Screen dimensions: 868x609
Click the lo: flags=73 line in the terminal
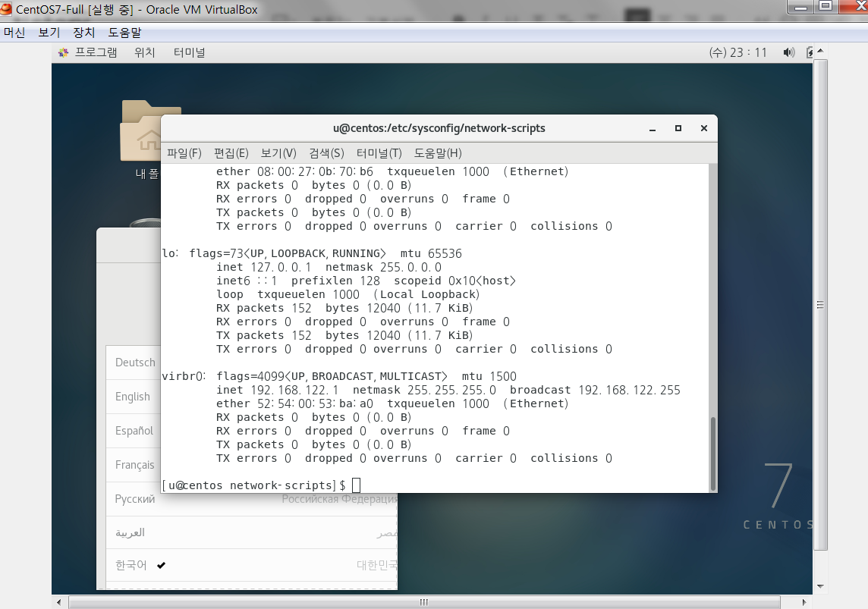(x=312, y=253)
